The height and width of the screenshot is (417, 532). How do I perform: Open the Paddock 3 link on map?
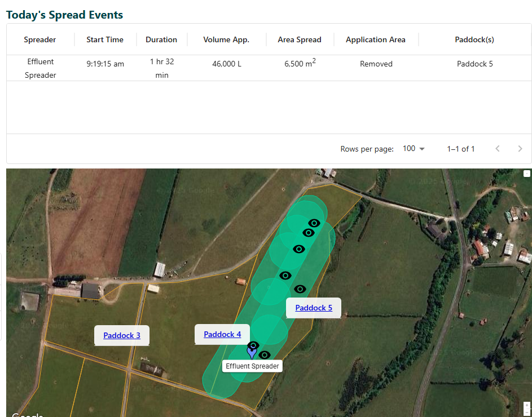click(122, 335)
